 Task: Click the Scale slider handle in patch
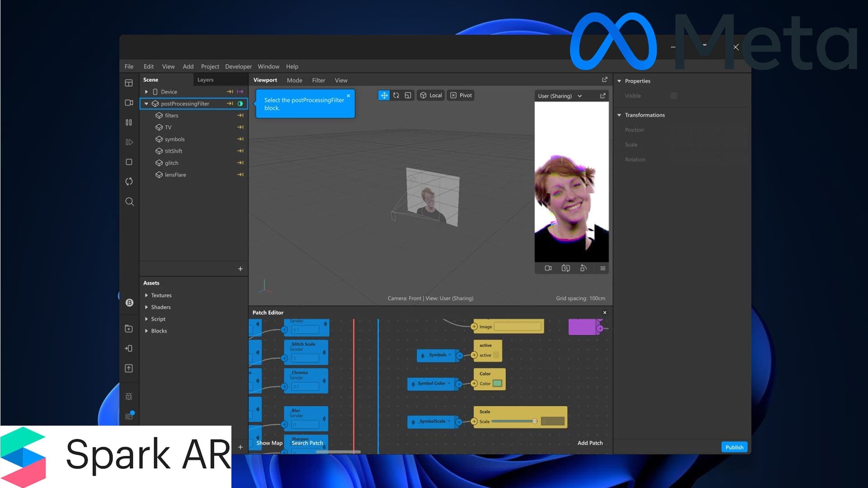click(x=534, y=421)
